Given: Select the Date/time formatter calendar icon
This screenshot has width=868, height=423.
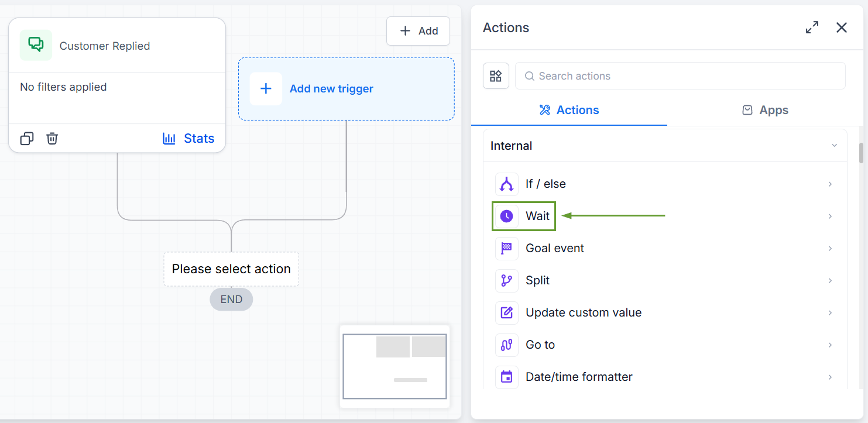Looking at the screenshot, I should [506, 377].
